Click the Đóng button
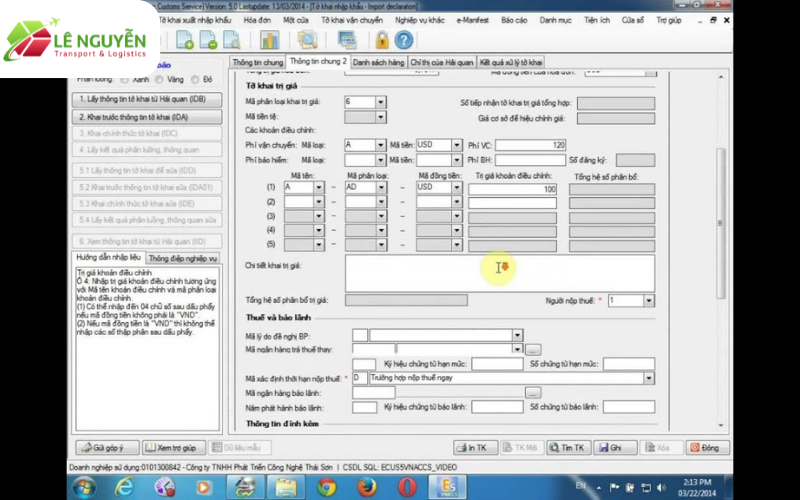Viewport: 800px width, 500px height. pyautogui.click(x=707, y=447)
